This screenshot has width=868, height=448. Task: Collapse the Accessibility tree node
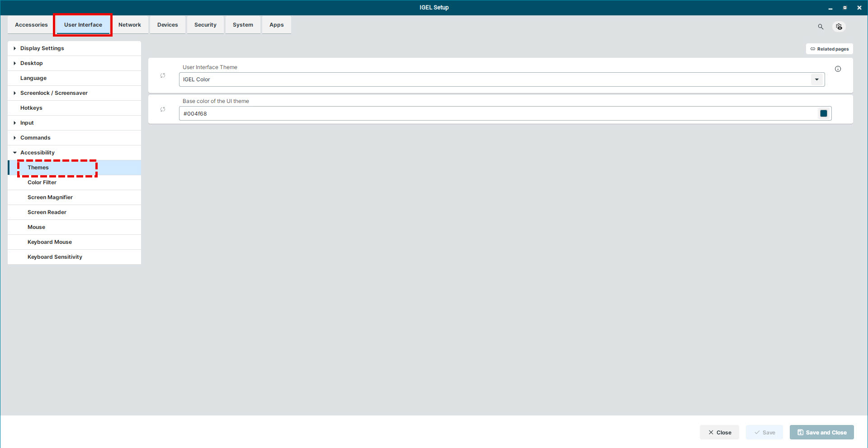tap(15, 153)
